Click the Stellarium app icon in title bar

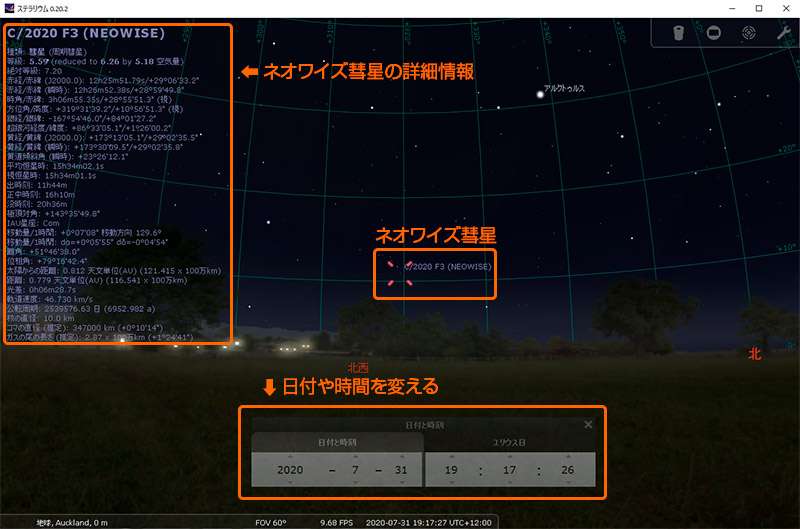pos(9,8)
